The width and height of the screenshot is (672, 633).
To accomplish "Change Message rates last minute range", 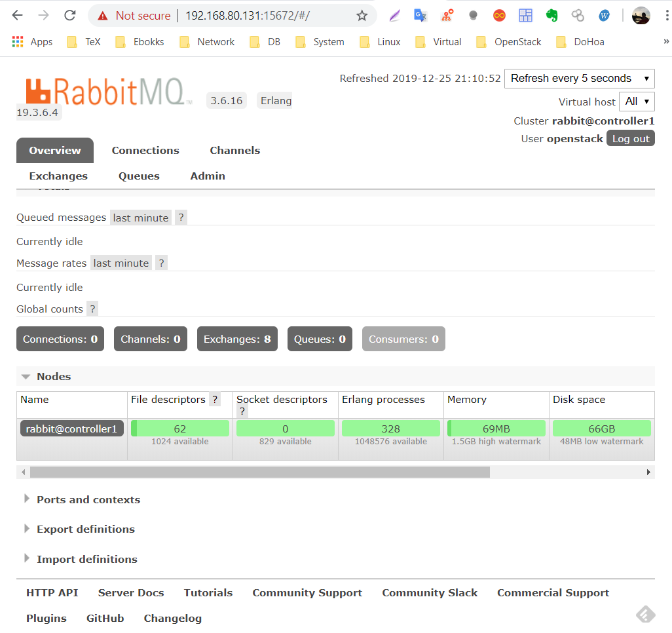I will 121,263.
